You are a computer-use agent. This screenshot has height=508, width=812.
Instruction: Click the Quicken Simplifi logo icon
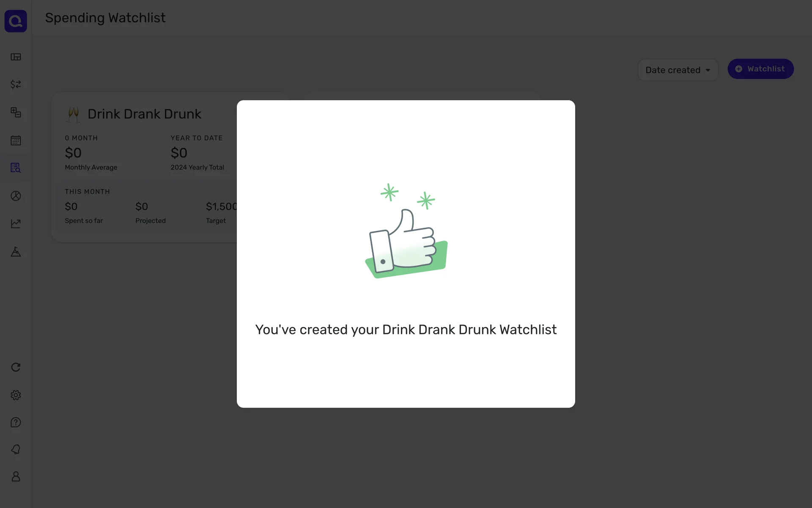[x=16, y=21]
